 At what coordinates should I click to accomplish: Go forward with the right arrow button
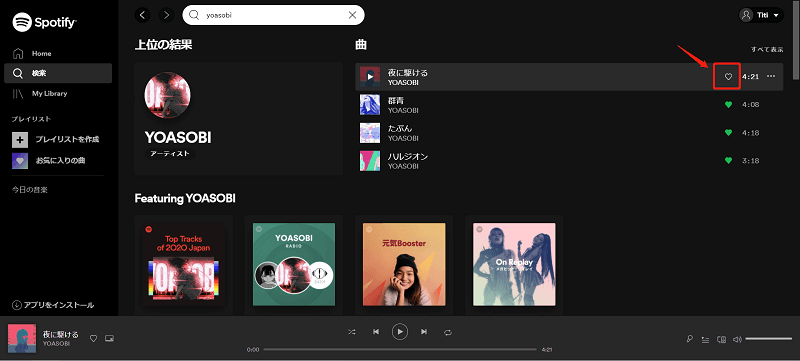click(166, 15)
